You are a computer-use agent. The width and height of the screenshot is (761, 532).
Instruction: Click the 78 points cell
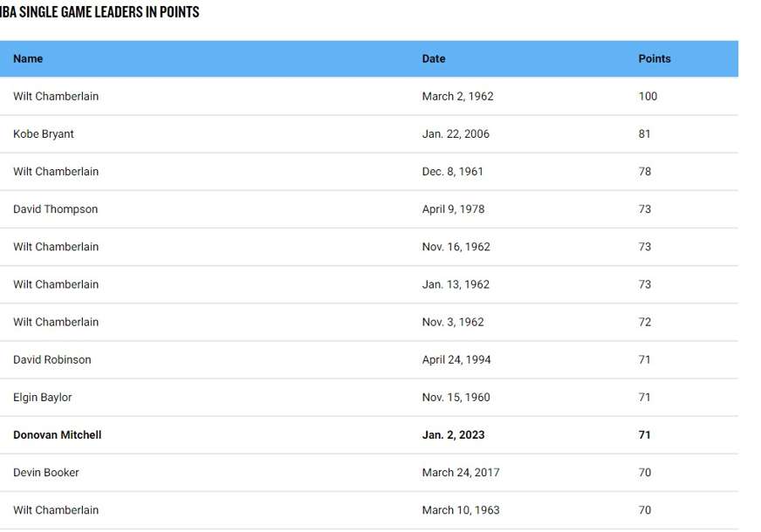coord(645,172)
